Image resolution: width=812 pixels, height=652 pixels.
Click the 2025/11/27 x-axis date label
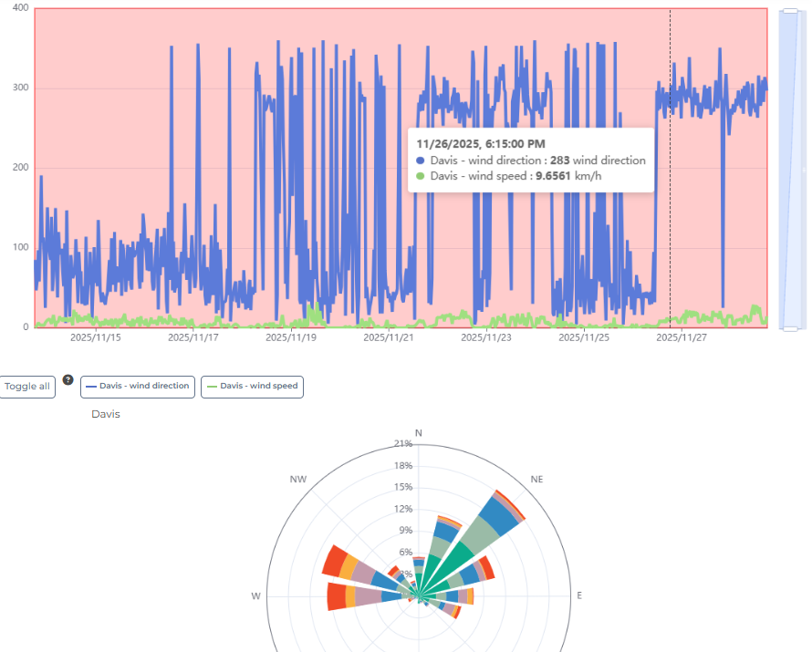(x=682, y=337)
